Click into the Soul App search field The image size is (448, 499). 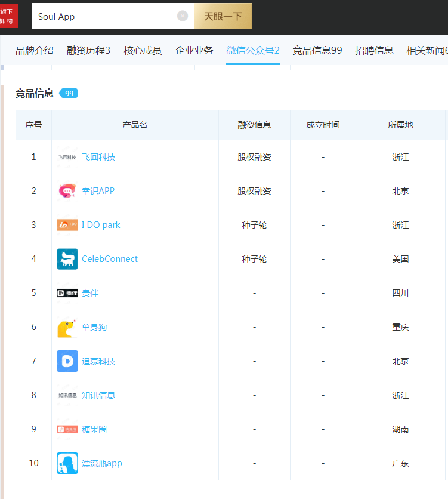click(104, 16)
